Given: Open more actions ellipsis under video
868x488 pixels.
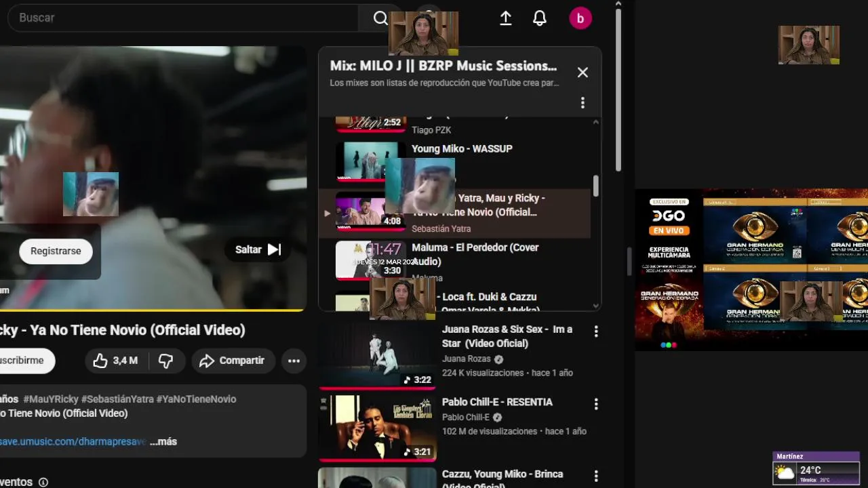Looking at the screenshot, I should point(294,361).
